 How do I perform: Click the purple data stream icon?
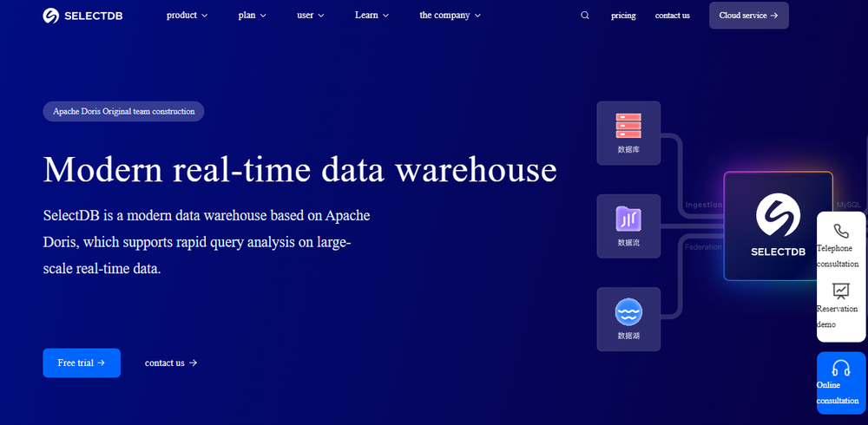coord(628,219)
